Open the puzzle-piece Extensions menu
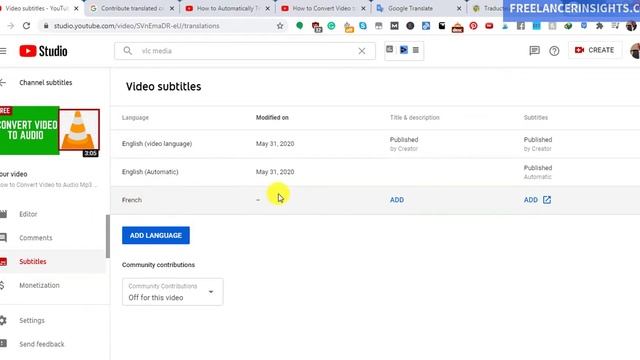The image size is (640, 360). pyautogui.click(x=599, y=26)
